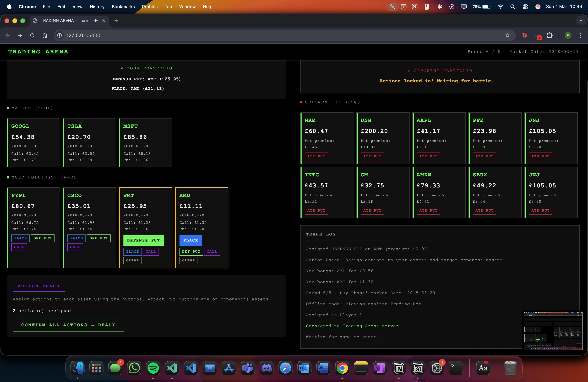Click the screenshot preview thumbnail
Screen dimensions: 588x382
pos(553,331)
